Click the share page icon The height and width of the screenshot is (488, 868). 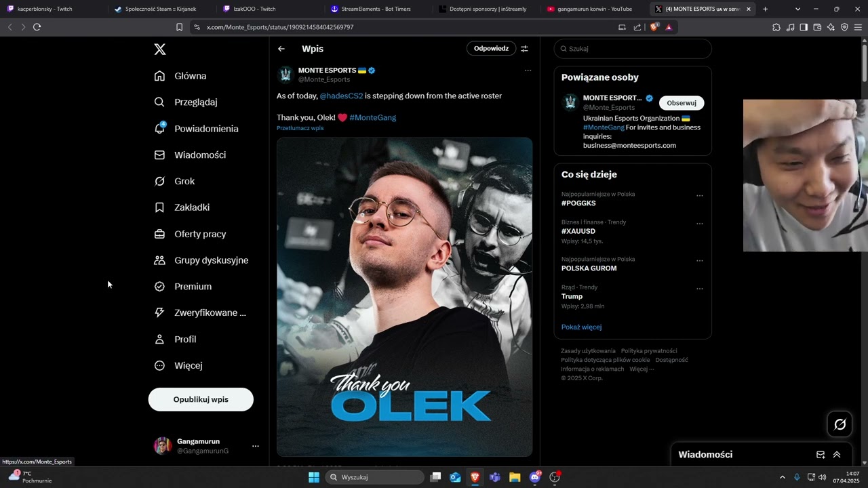[x=637, y=27]
